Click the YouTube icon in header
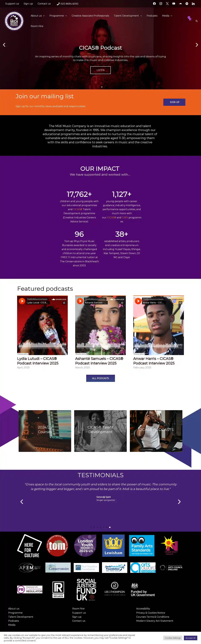The width and height of the screenshot is (201, 644). click(x=174, y=4)
